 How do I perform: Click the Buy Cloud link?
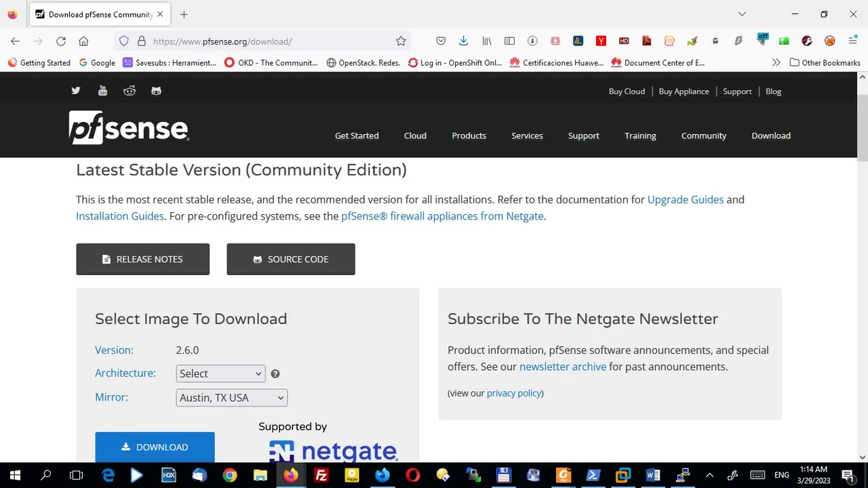pyautogui.click(x=627, y=91)
